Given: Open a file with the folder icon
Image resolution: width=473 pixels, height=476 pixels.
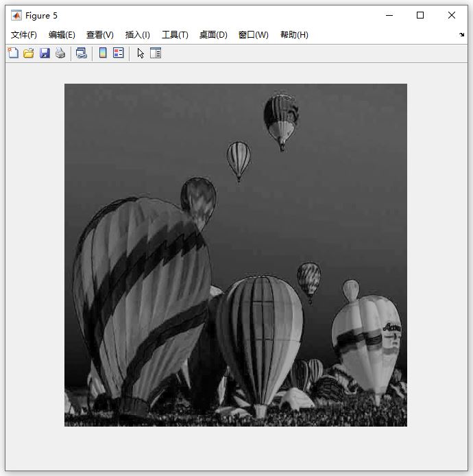Looking at the screenshot, I should [29, 53].
